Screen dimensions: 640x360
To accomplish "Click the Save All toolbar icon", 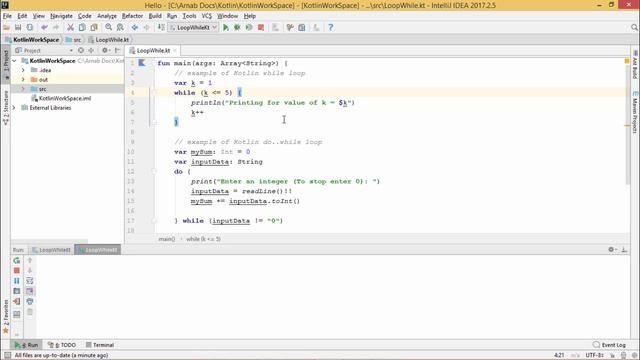I will pyautogui.click(x=18, y=27).
